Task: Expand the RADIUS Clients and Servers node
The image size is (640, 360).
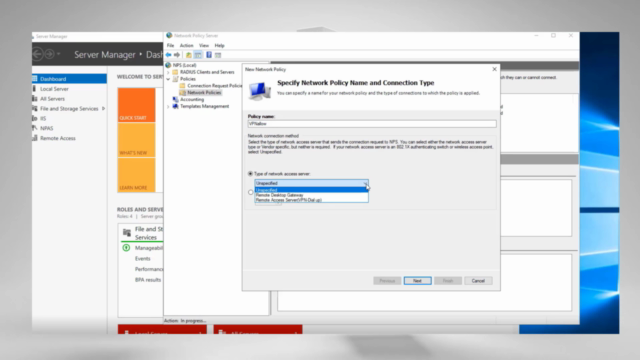Action: [x=168, y=72]
